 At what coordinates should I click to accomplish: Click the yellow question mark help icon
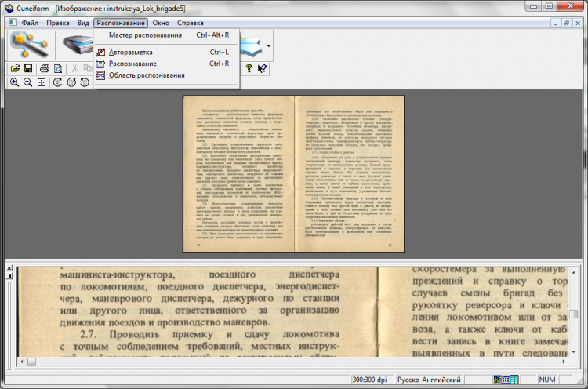point(249,68)
